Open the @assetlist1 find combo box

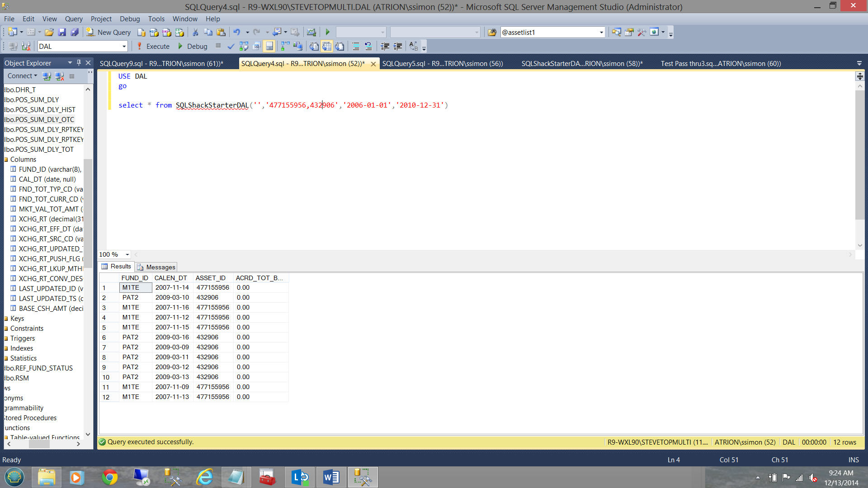pos(601,32)
